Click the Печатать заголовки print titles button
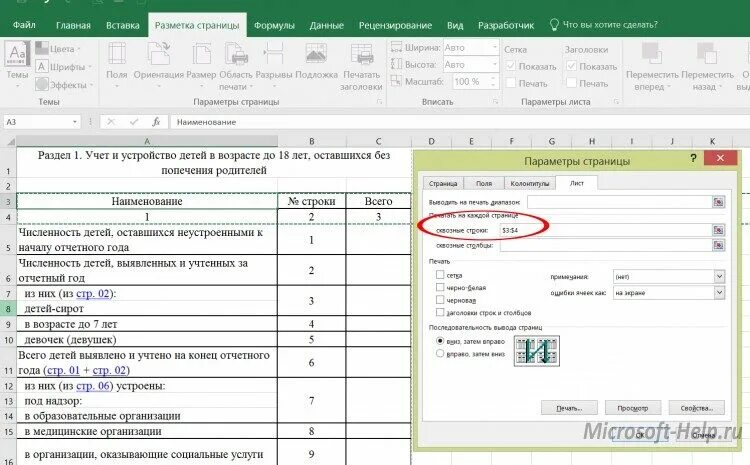 click(x=361, y=66)
